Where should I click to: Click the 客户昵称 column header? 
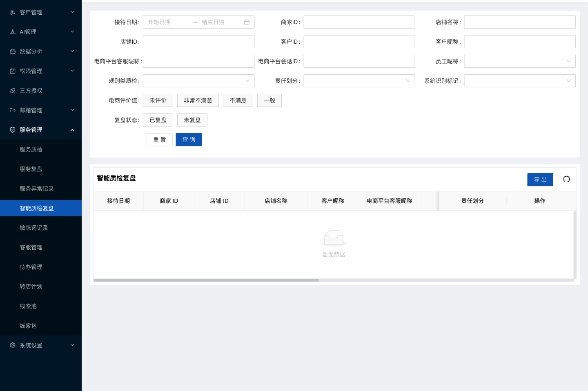coord(333,201)
